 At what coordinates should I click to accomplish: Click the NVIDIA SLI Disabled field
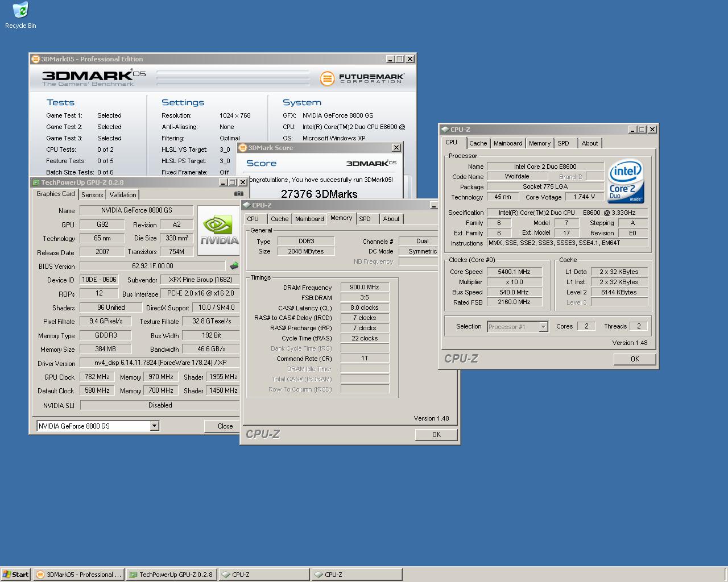pyautogui.click(x=160, y=405)
